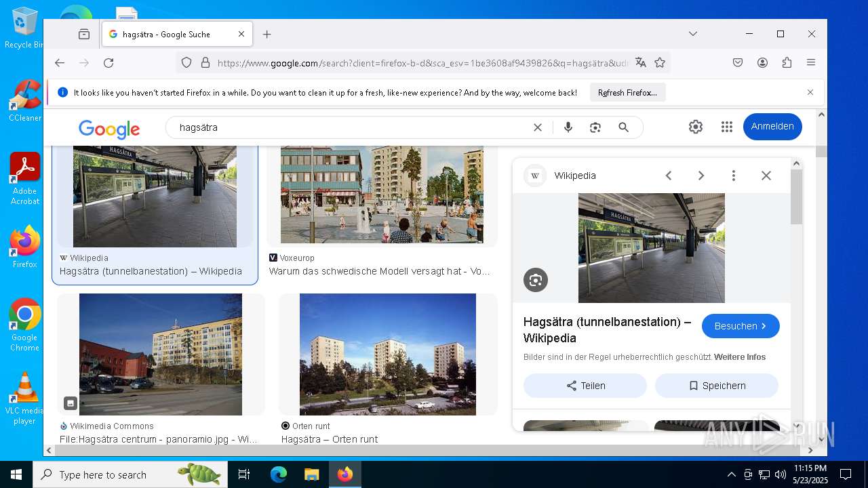Image resolution: width=868 pixels, height=488 pixels.
Task: Search by image with Lens icon
Action: pyautogui.click(x=595, y=127)
